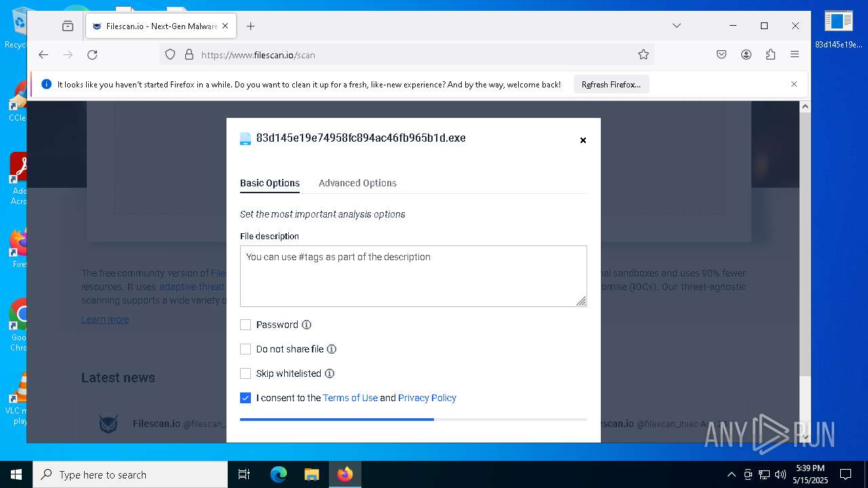
Task: Check the Do not share file option
Action: coord(245,349)
